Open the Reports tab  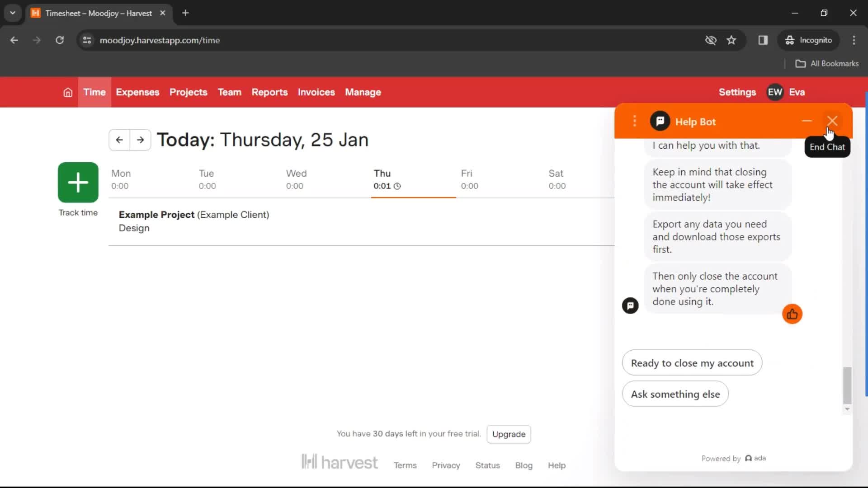click(x=269, y=92)
